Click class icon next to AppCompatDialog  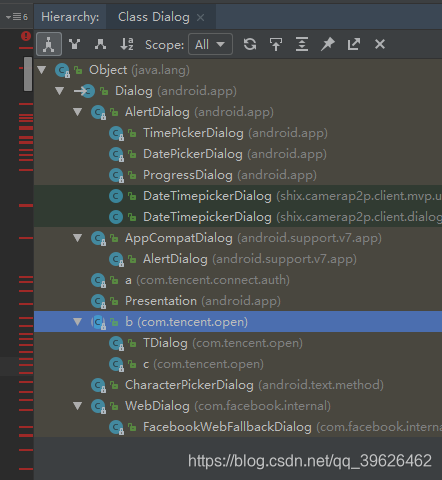(x=98, y=238)
